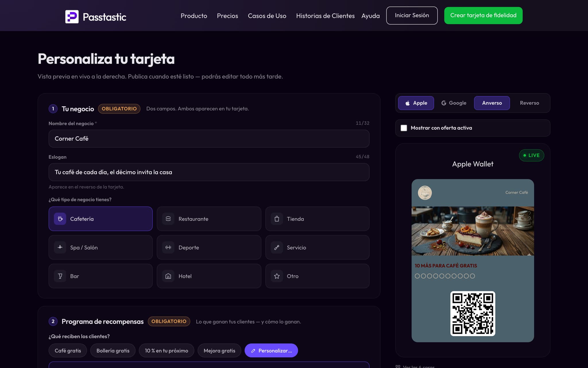Select the Tienda shopping bag icon

(x=277, y=219)
